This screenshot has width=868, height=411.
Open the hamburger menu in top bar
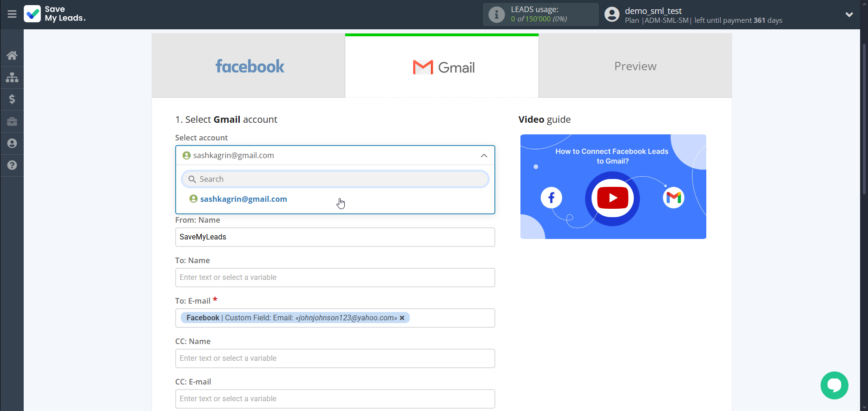(x=12, y=14)
